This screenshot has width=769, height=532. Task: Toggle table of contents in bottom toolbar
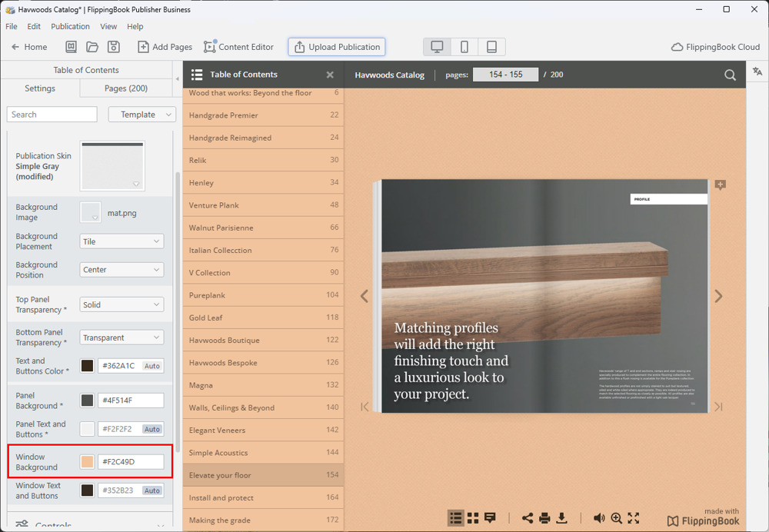[455, 518]
